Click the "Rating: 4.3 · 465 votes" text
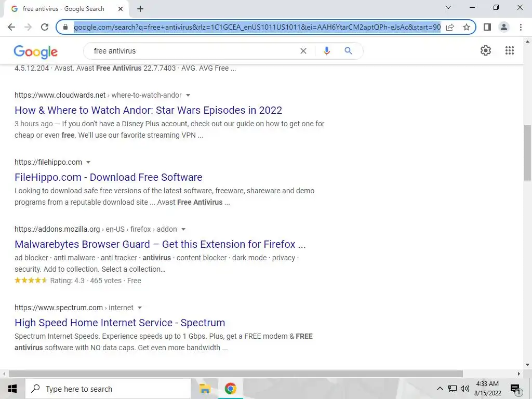The image size is (532, 399). (x=86, y=281)
